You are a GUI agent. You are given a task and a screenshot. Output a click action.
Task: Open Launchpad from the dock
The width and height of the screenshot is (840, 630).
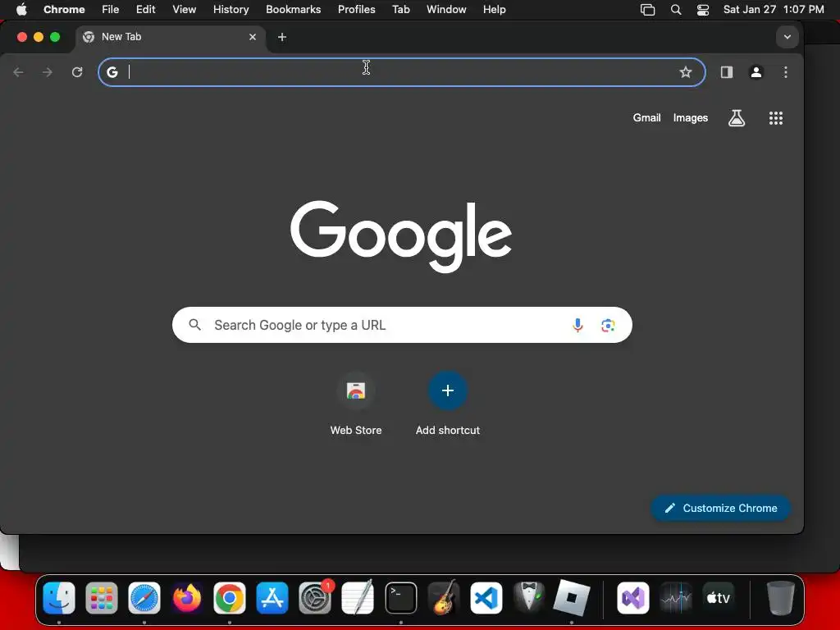coord(102,598)
